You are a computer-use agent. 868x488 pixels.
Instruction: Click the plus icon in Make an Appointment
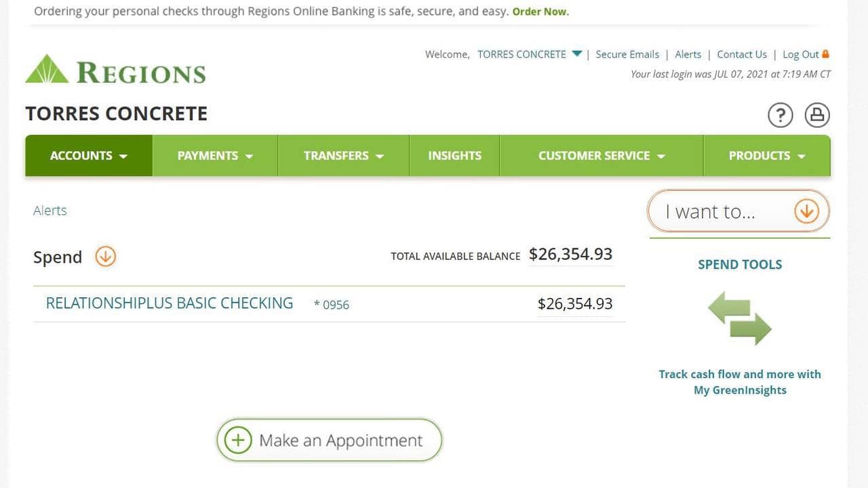click(x=237, y=440)
